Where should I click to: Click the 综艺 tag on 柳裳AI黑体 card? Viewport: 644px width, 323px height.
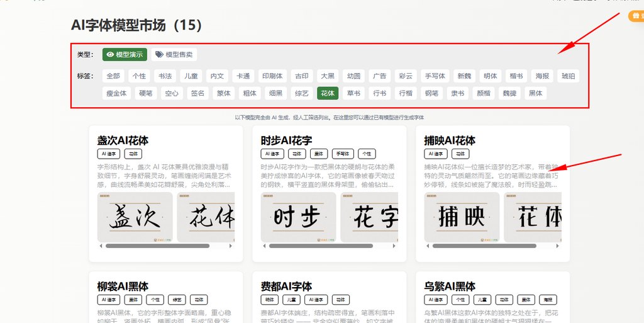coord(177,300)
